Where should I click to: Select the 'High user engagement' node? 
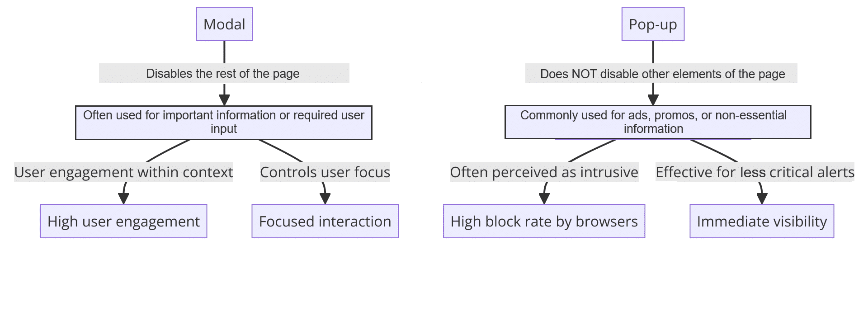(123, 221)
